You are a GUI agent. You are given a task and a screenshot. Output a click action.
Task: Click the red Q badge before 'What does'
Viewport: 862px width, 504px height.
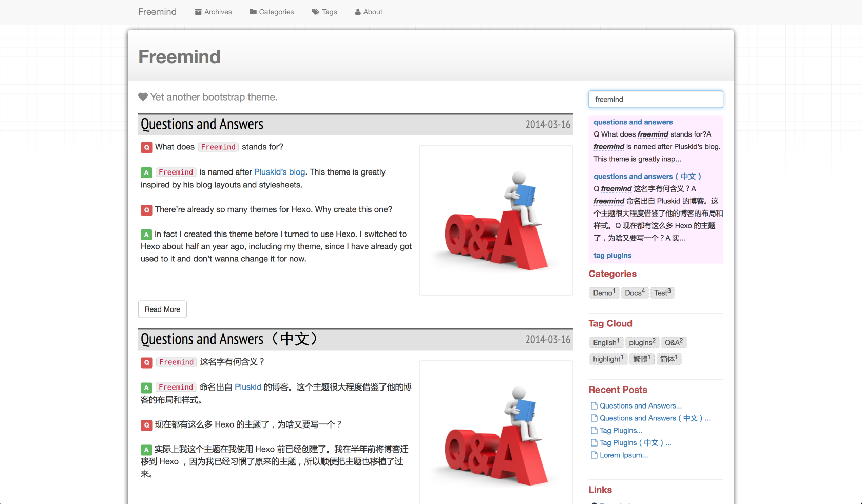[x=146, y=147]
